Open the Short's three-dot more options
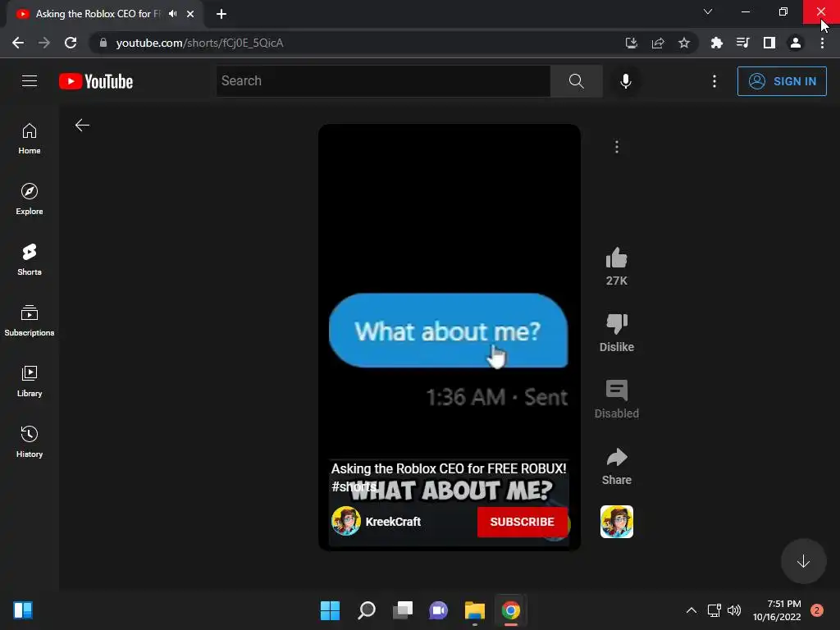The image size is (840, 630). [x=617, y=147]
